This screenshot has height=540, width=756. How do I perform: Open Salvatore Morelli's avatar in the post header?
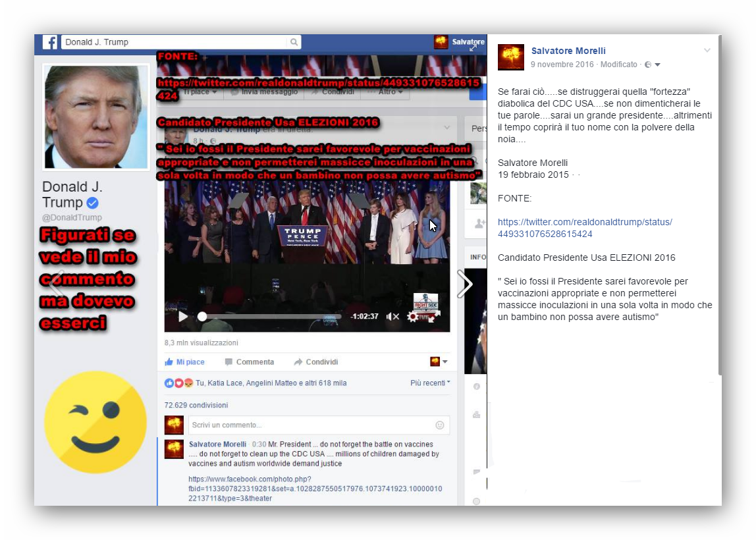510,57
